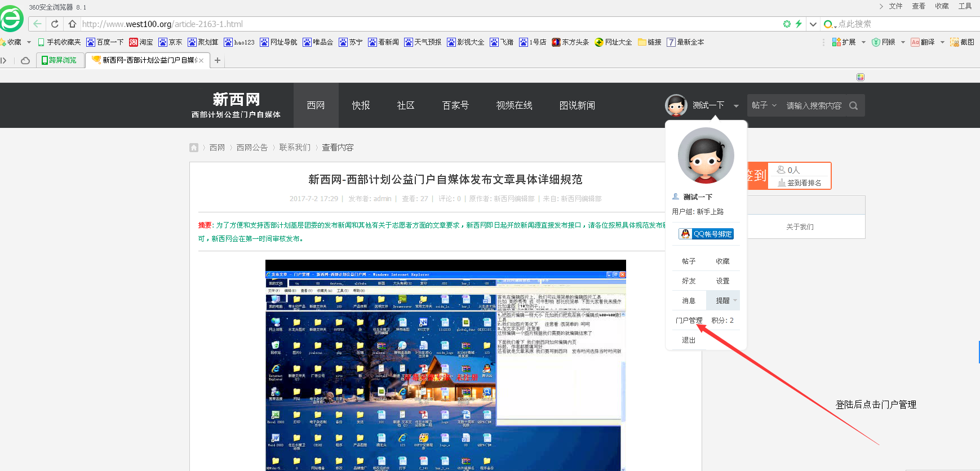Open the 网址导航 bookmark

[278, 42]
